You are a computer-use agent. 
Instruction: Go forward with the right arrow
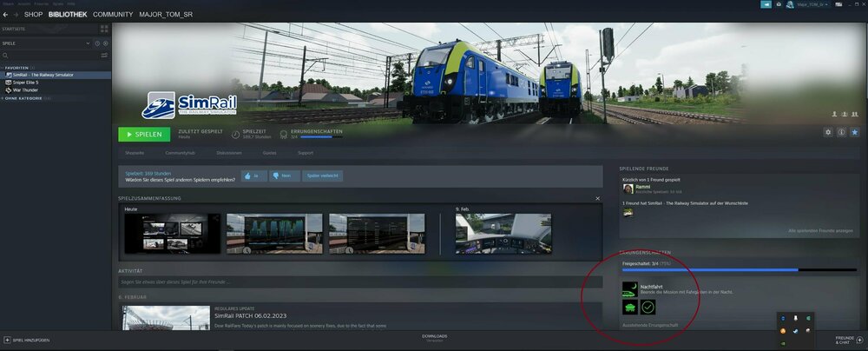point(16,15)
